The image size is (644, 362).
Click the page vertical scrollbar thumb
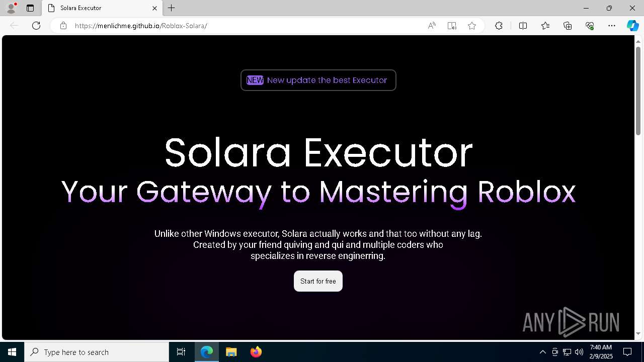pyautogui.click(x=638, y=90)
